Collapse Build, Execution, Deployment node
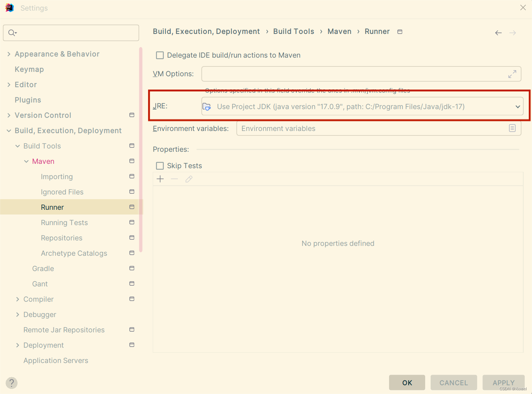The width and height of the screenshot is (532, 394). tap(9, 131)
